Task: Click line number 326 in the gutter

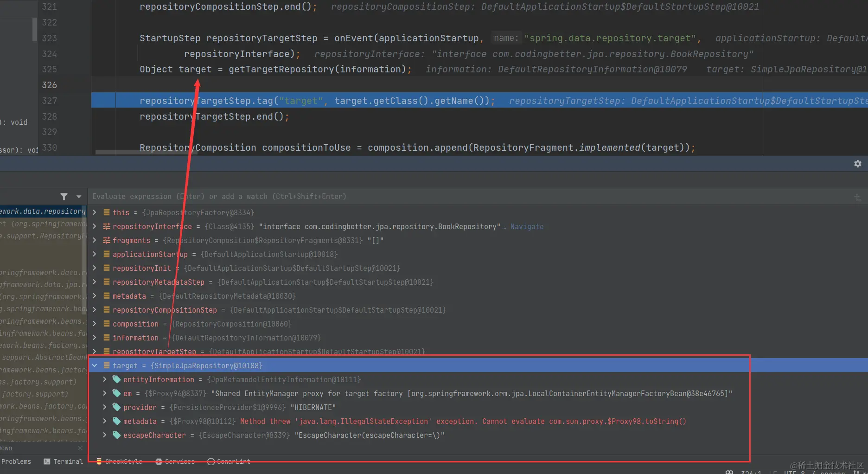Action: pyautogui.click(x=49, y=85)
